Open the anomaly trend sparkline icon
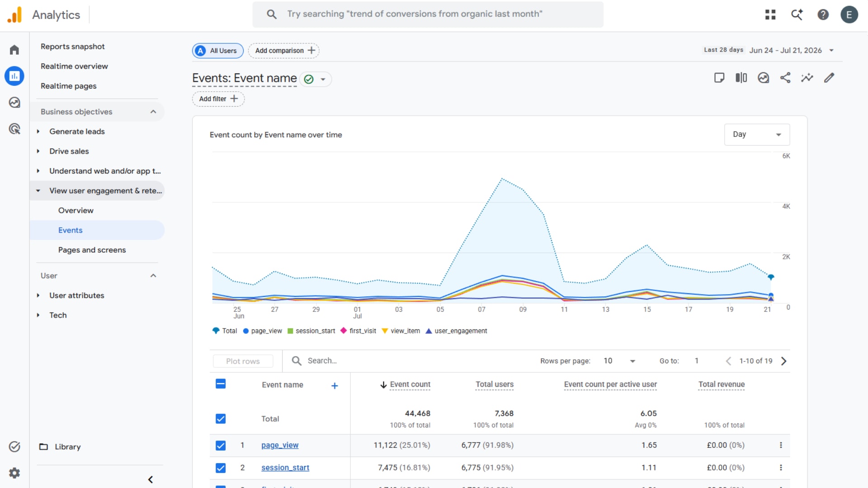Image resolution: width=868 pixels, height=488 pixels. pyautogui.click(x=807, y=78)
